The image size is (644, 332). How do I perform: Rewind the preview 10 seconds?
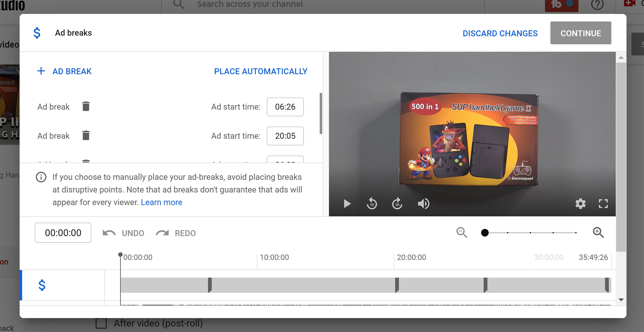[372, 203]
